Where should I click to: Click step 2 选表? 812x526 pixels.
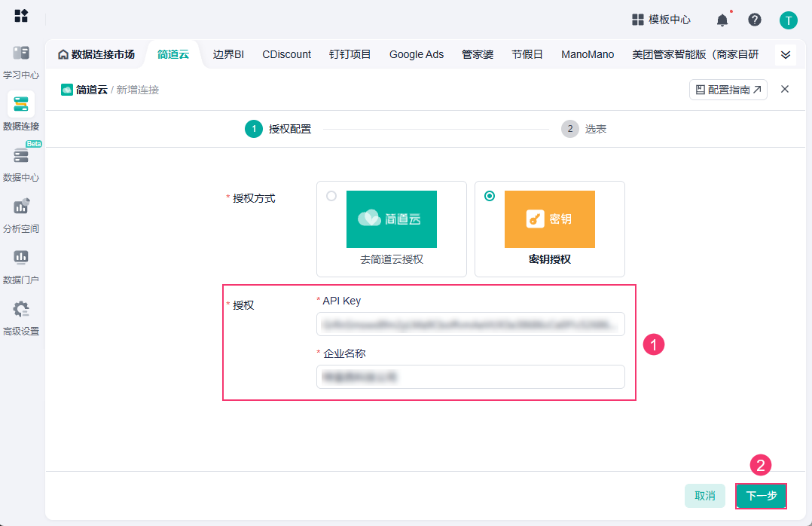click(x=584, y=129)
